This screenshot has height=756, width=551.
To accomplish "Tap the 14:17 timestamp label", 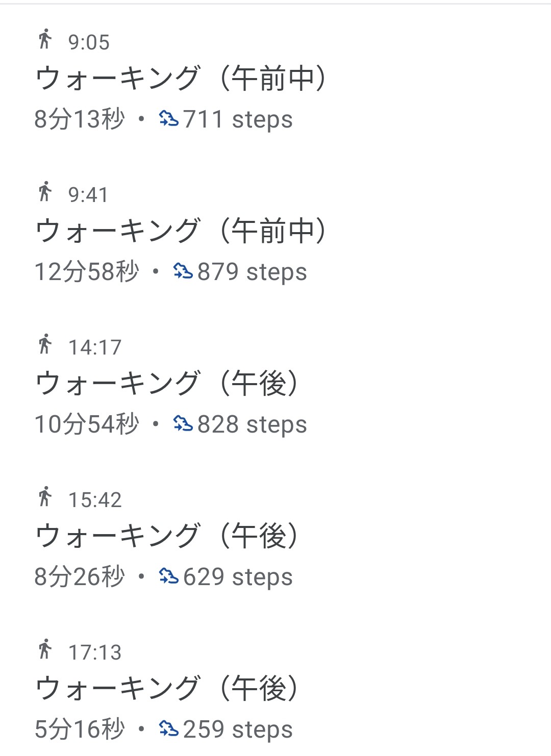I will (95, 347).
